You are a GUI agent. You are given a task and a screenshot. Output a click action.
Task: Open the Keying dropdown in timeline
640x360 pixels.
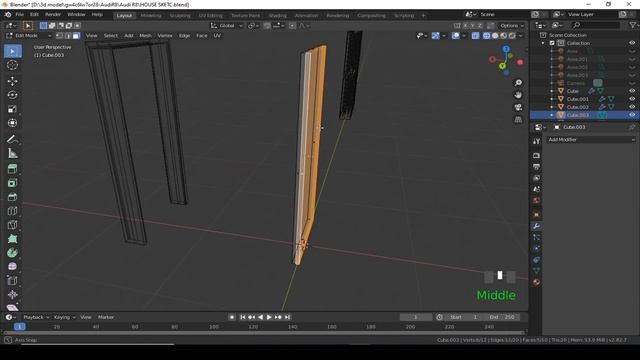pyautogui.click(x=64, y=317)
